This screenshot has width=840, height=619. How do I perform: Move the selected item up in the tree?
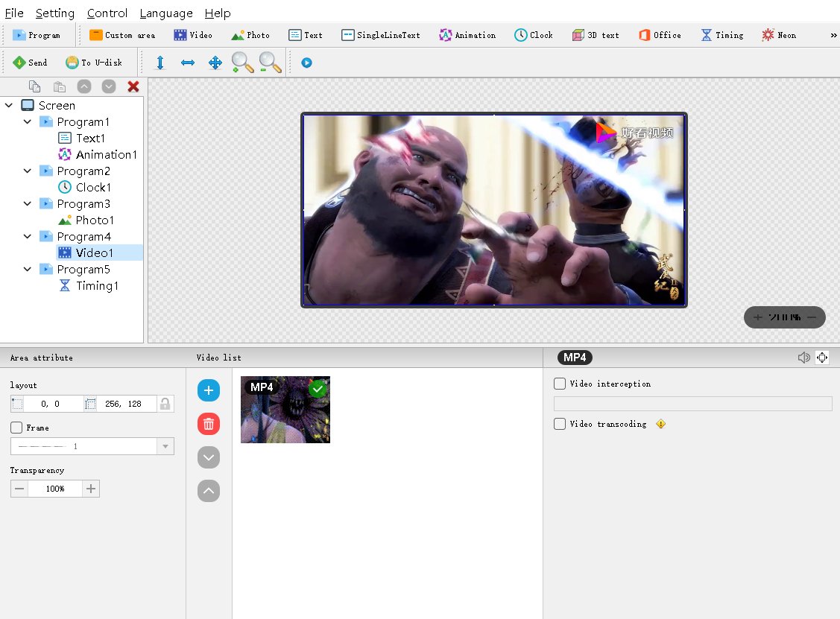tap(84, 86)
